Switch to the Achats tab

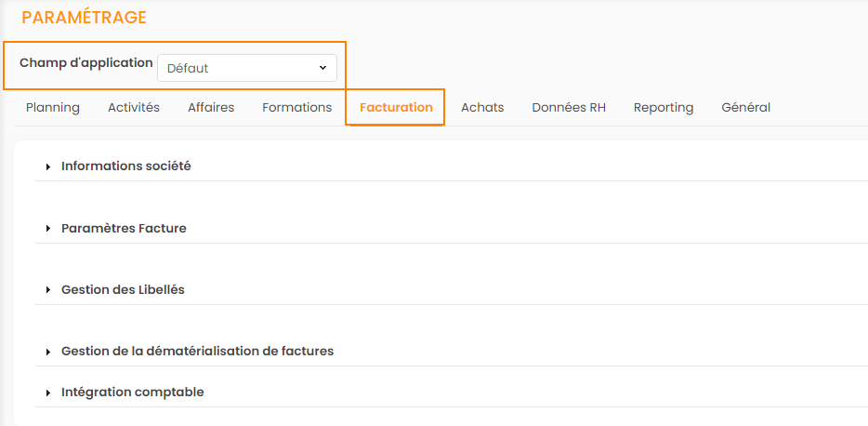coord(482,107)
